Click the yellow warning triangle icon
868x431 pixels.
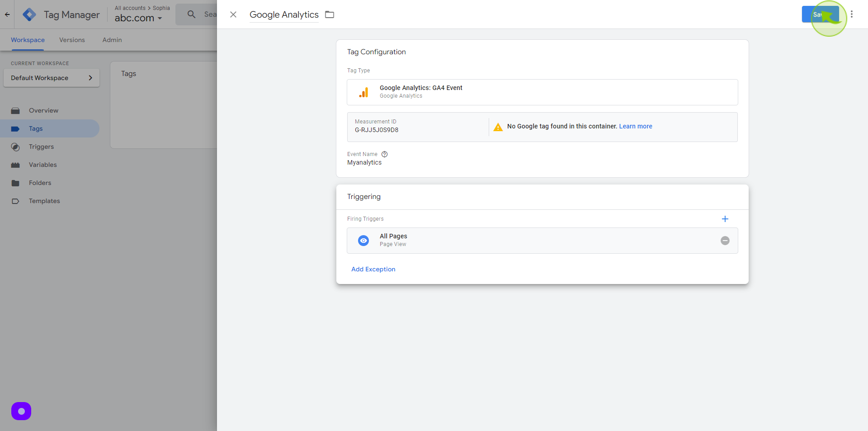click(x=498, y=127)
